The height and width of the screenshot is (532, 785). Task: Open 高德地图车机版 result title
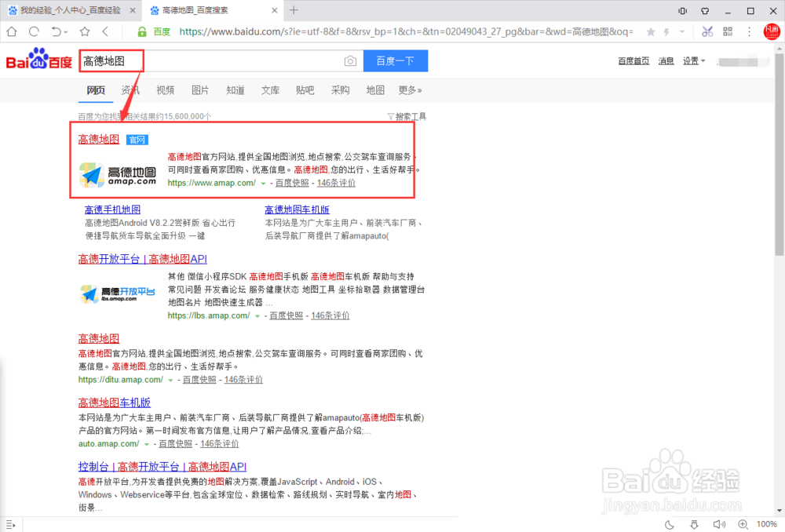(x=115, y=403)
